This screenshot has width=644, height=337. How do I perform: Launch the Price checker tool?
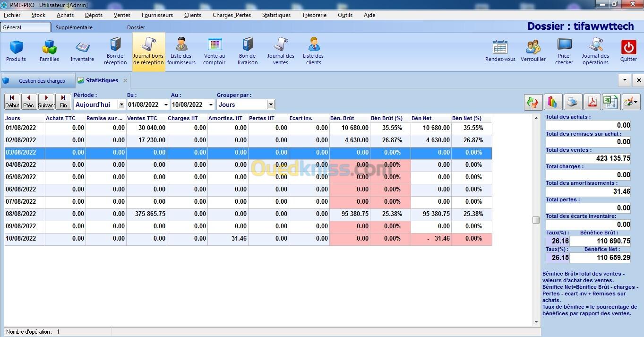[x=564, y=51]
